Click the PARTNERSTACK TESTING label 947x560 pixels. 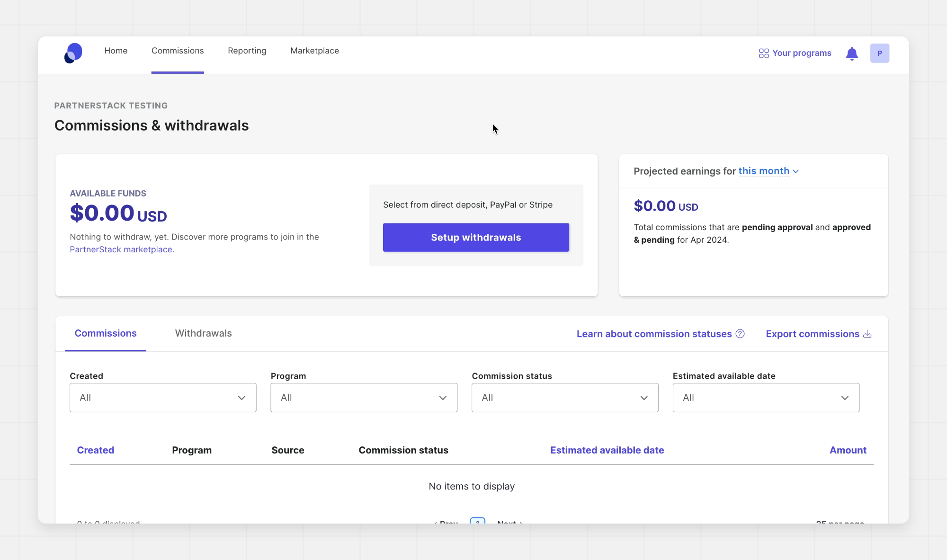click(111, 106)
